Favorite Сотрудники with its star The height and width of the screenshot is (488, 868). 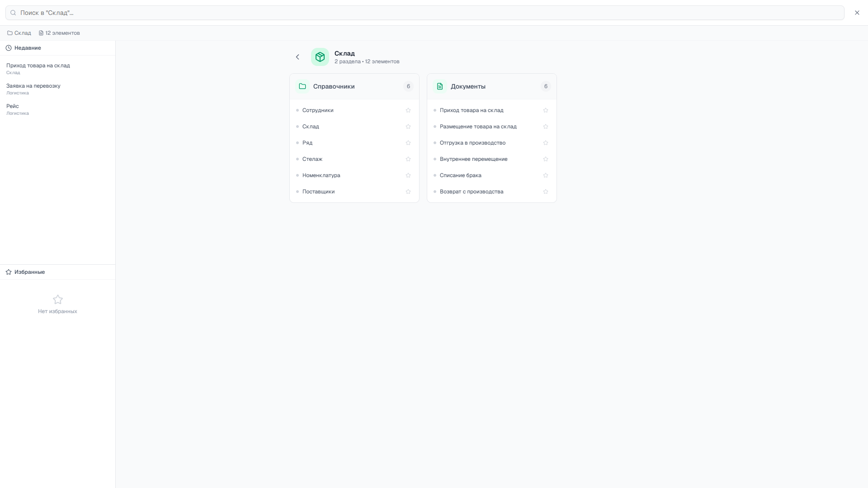408,110
